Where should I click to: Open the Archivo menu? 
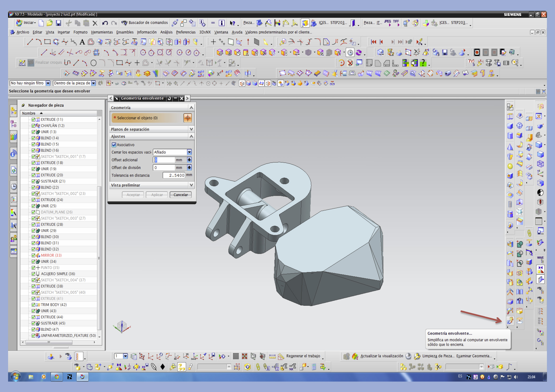pos(23,32)
